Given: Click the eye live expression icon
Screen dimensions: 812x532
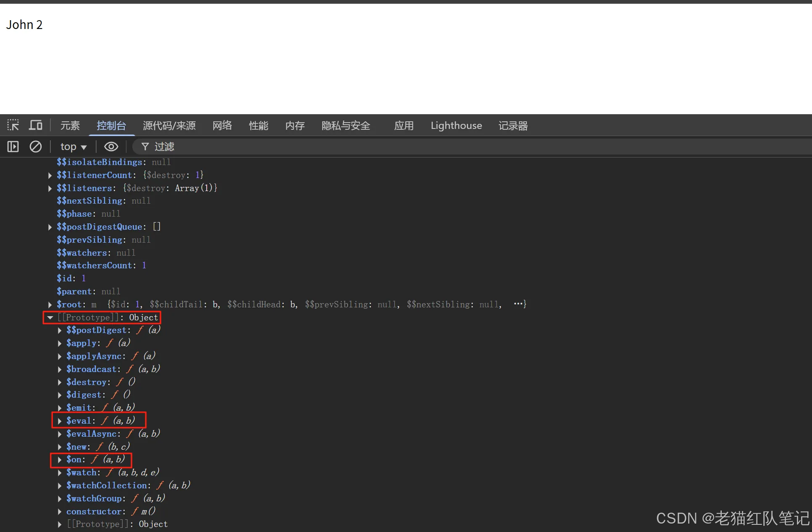Looking at the screenshot, I should point(111,147).
